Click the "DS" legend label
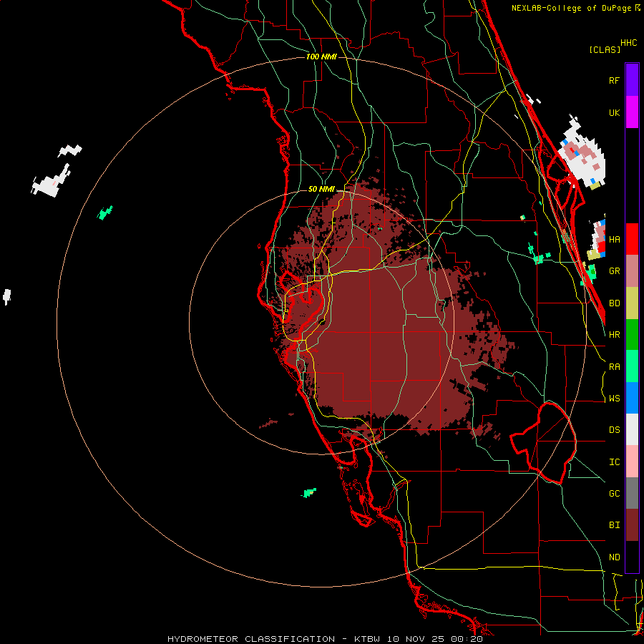Image resolution: width=644 pixels, height=644 pixels. (x=614, y=429)
